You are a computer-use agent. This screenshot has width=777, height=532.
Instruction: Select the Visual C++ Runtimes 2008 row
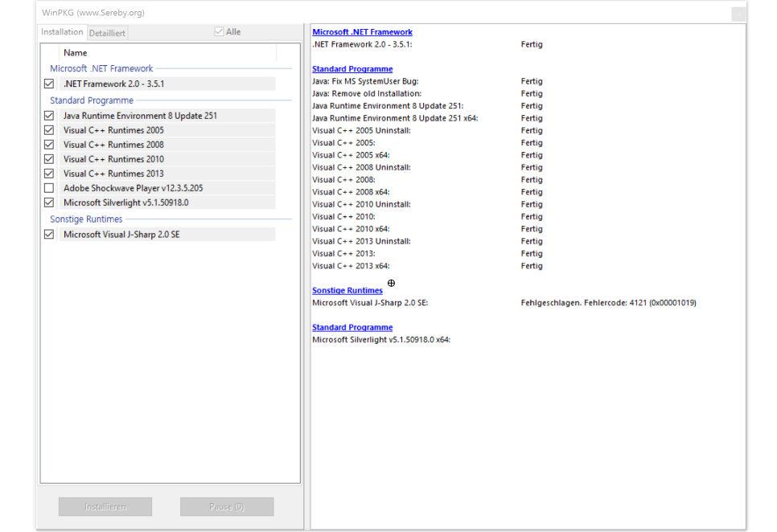click(x=167, y=145)
